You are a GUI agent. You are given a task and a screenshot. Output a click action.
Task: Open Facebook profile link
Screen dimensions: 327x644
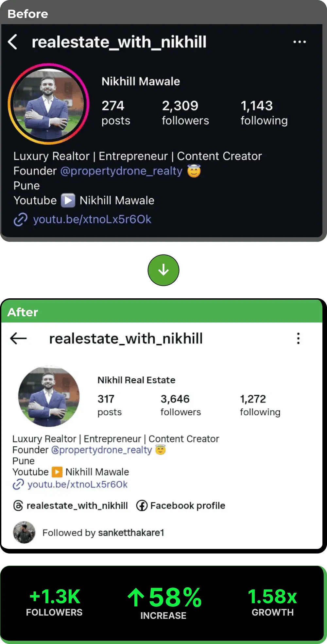point(187,505)
